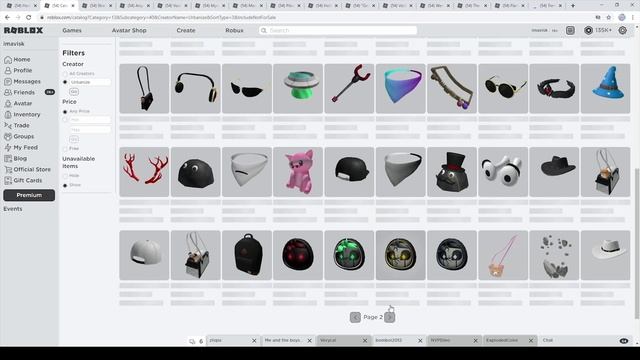This screenshot has height=360, width=640.
Task: Open the teal and green UFO hat item
Action: coord(298,89)
